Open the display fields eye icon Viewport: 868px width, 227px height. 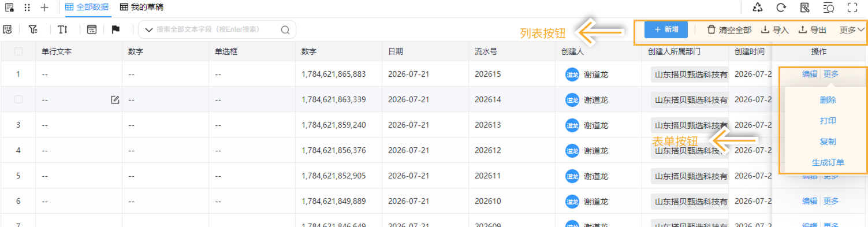[x=8, y=29]
